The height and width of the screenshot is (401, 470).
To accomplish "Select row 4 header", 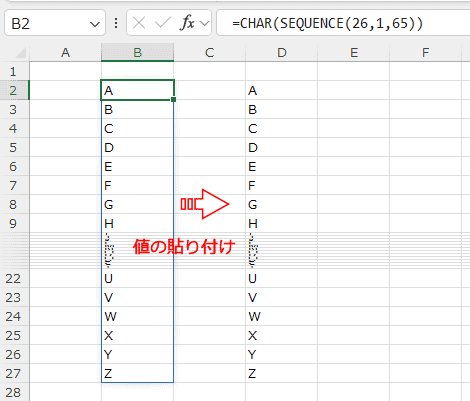I will coord(15,128).
